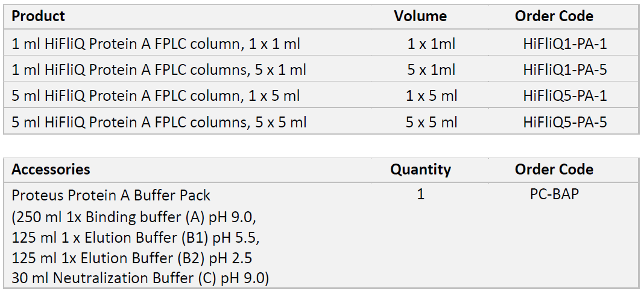Click the Product column header
The width and height of the screenshot is (644, 294).
tap(39, 16)
